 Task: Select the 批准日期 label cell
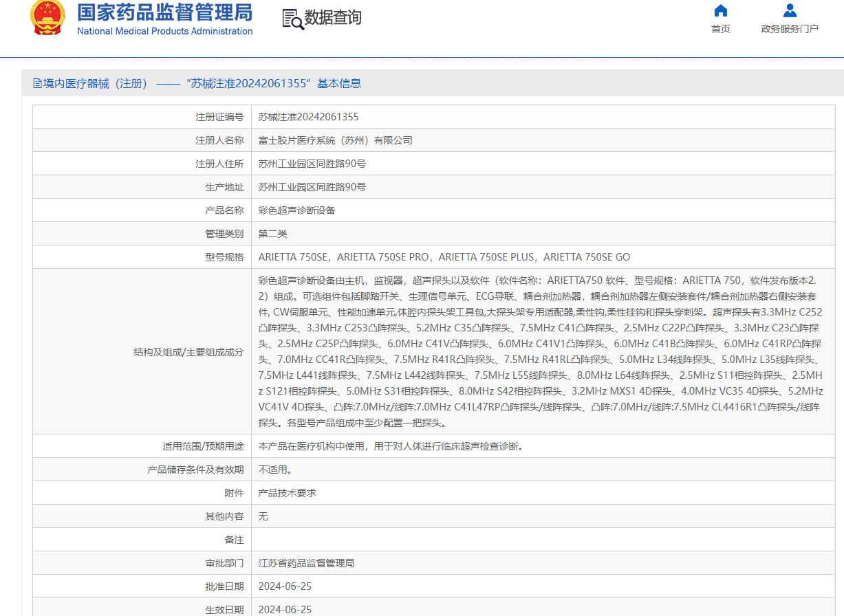tap(142, 586)
